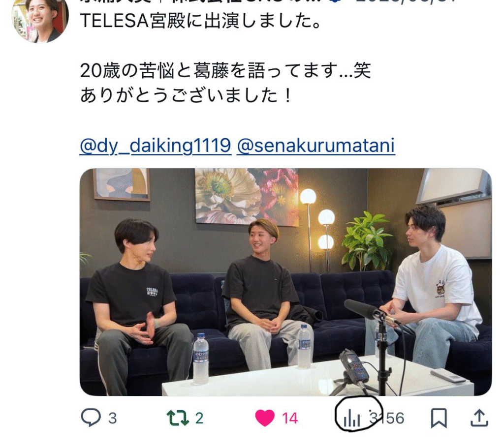The height and width of the screenshot is (448, 504).
Task: Open the photo of three men on sofa
Action: [286, 282]
